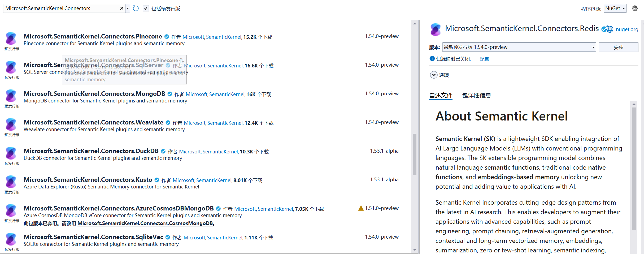Select Microsoft.SemanticKernel.Connectors.Kusto title
This screenshot has height=254, width=644.
click(x=88, y=180)
